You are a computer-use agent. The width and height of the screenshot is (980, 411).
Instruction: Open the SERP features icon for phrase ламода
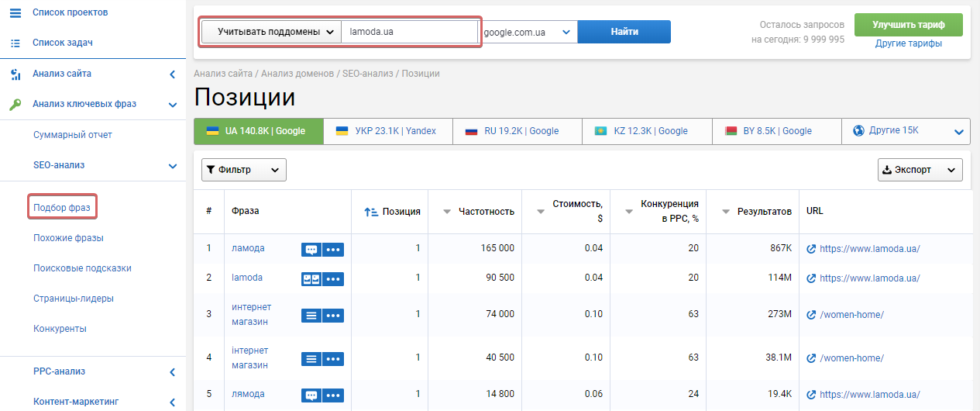[x=311, y=250]
